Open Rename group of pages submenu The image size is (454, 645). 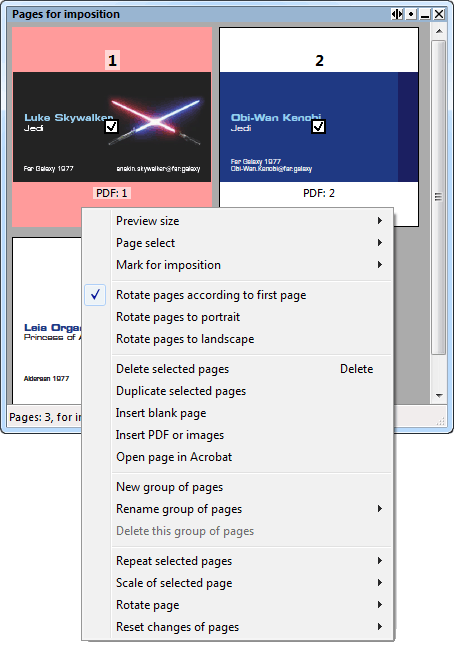click(x=237, y=509)
